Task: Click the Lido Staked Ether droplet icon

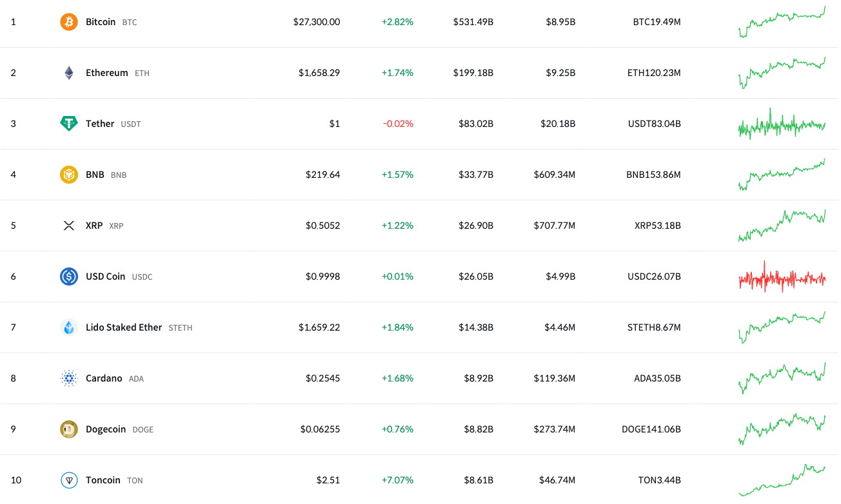Action: (69, 327)
